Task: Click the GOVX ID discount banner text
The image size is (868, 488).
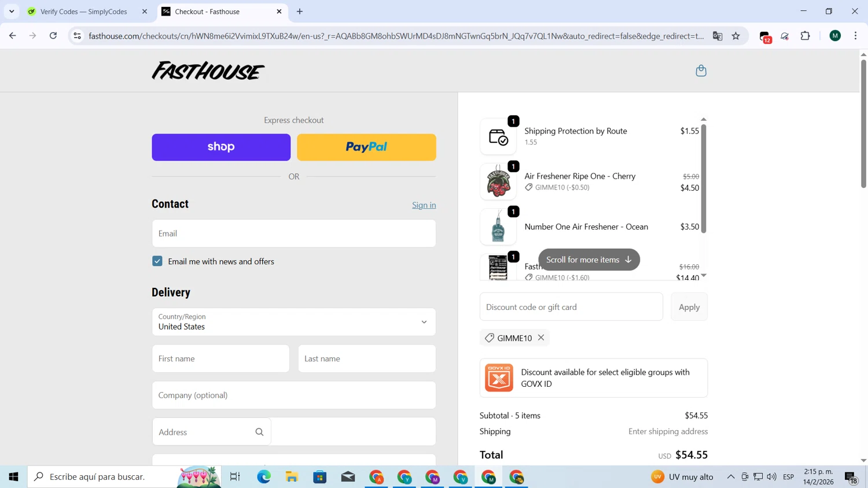Action: tap(605, 378)
